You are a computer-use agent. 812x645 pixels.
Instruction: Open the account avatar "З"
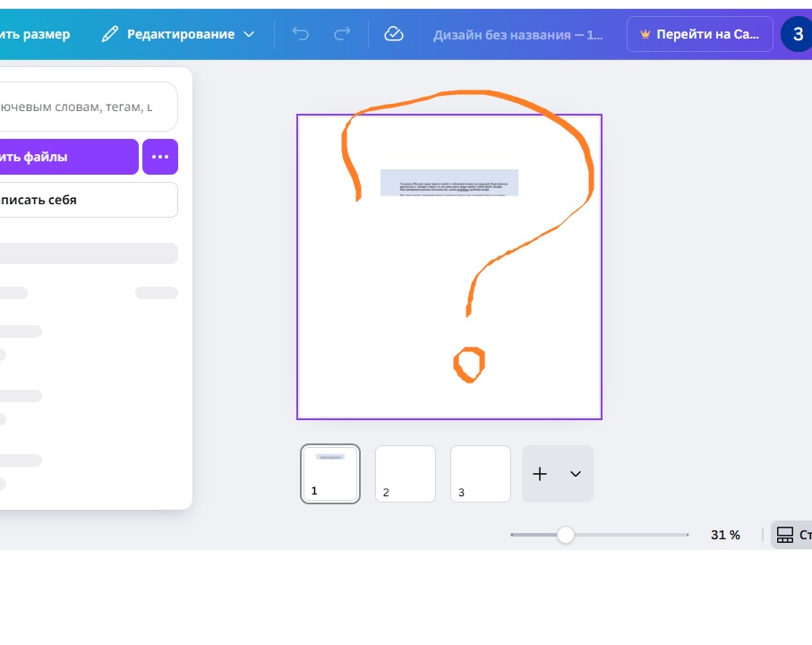pos(797,34)
